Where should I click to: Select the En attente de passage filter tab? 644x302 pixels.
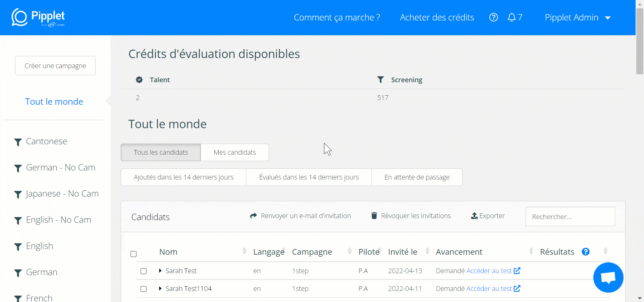click(417, 177)
